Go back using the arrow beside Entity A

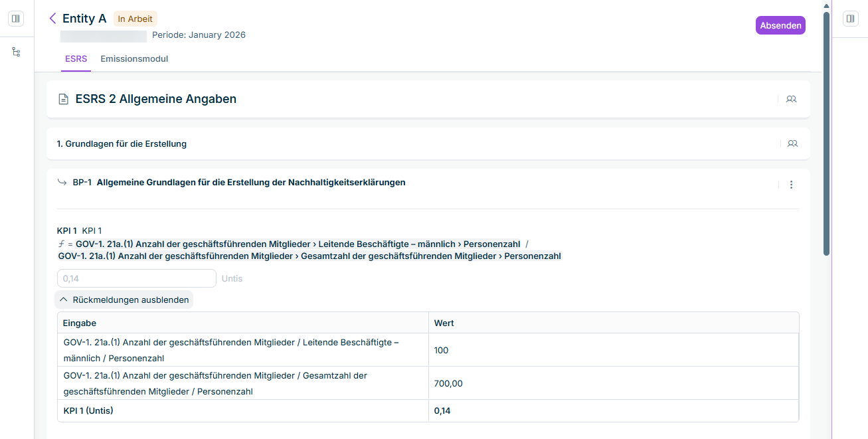click(x=52, y=19)
